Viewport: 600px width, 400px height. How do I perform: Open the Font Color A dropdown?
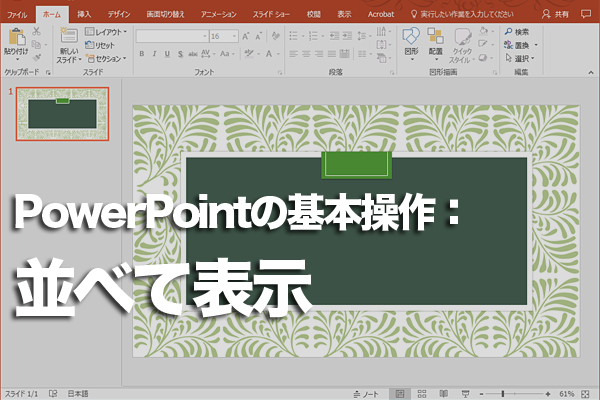pyautogui.click(x=272, y=54)
